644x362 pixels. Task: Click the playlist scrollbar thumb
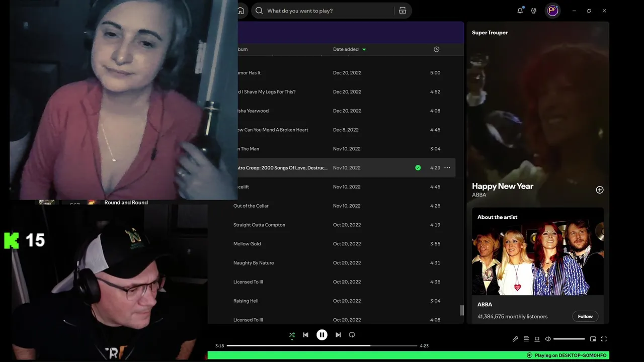[x=461, y=311]
